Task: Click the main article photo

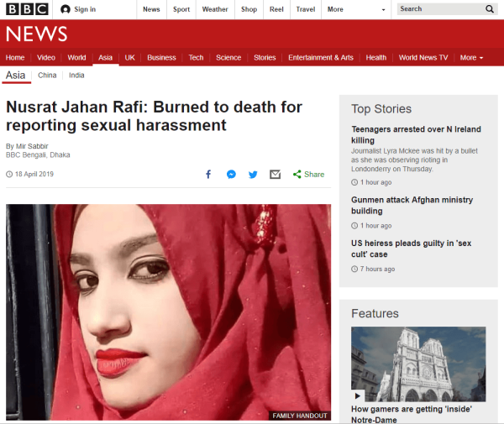Action: coord(168,311)
